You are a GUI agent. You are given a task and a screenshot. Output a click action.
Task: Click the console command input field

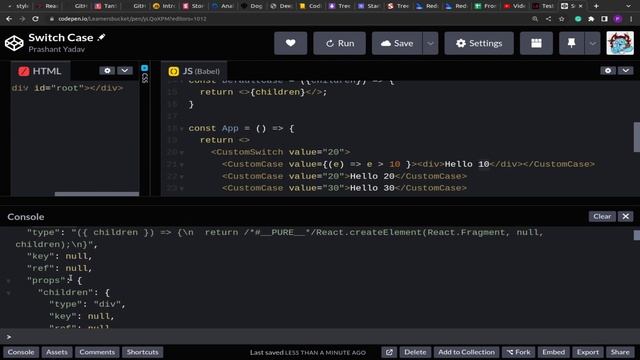click(320, 337)
